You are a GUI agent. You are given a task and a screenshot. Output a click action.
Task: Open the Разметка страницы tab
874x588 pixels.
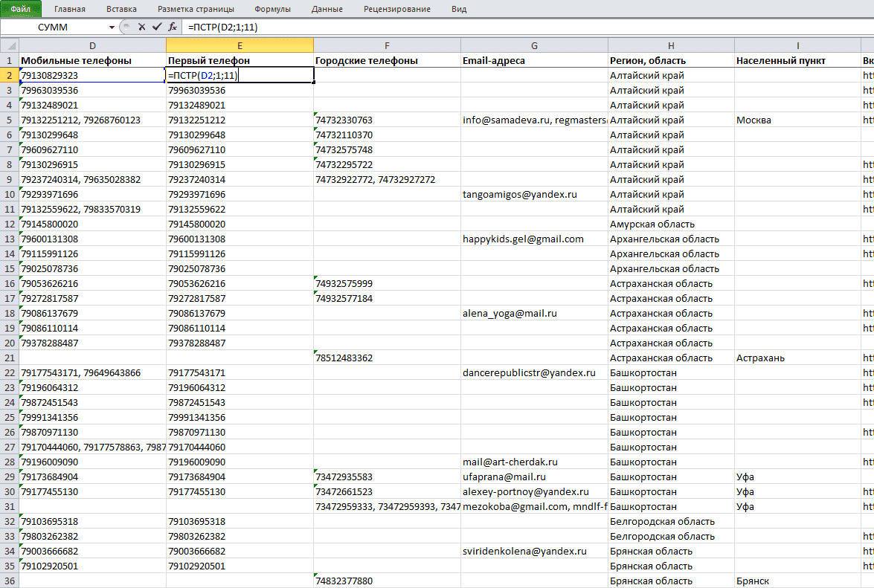click(x=196, y=9)
